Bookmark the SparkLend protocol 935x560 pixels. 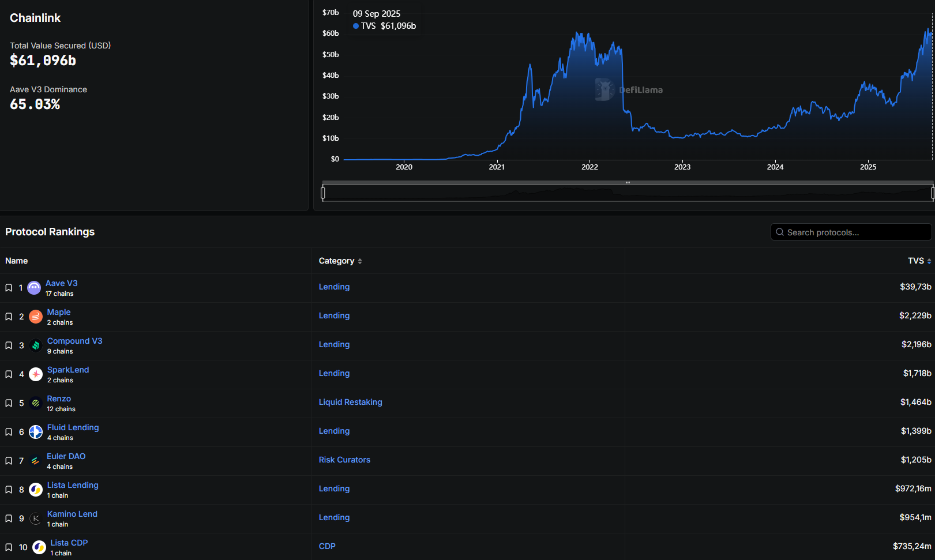(x=9, y=374)
